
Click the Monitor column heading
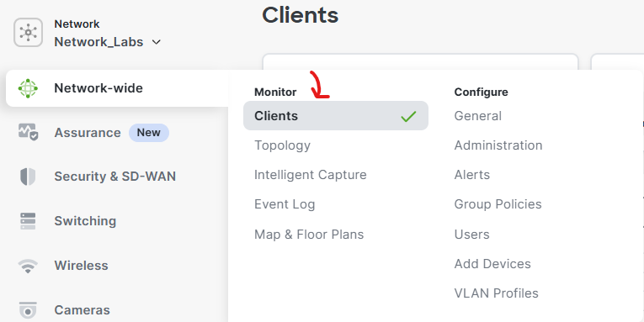pyautogui.click(x=275, y=92)
